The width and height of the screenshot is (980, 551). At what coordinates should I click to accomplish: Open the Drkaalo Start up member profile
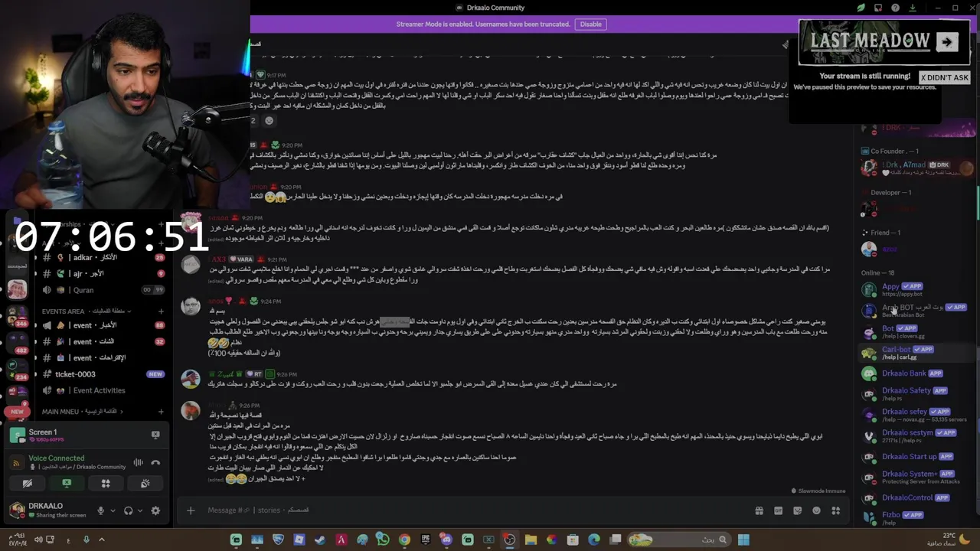point(915,457)
